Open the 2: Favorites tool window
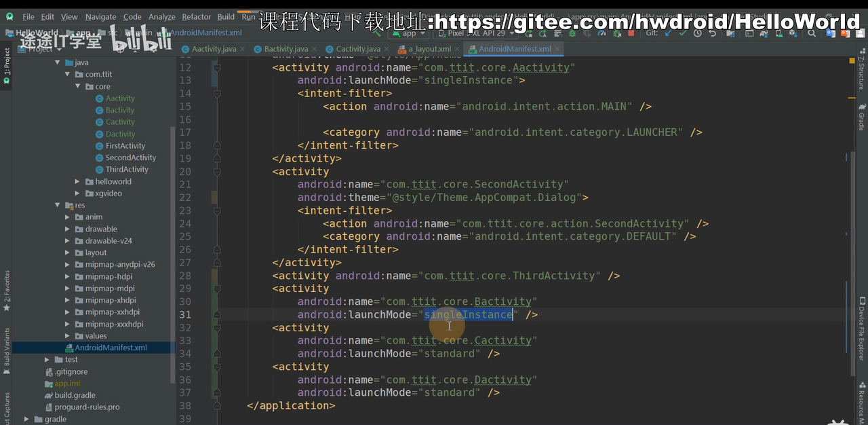 [x=6, y=291]
